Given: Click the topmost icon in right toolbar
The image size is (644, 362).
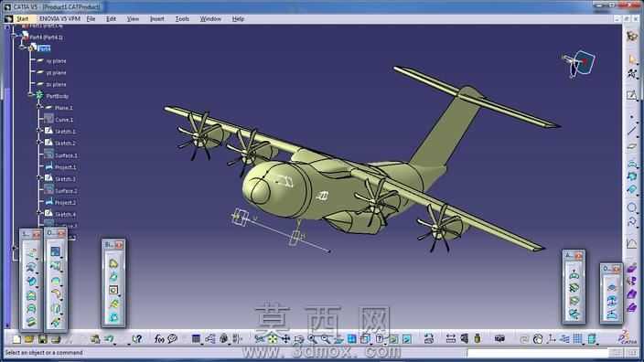Looking at the screenshot, I should tap(632, 37).
